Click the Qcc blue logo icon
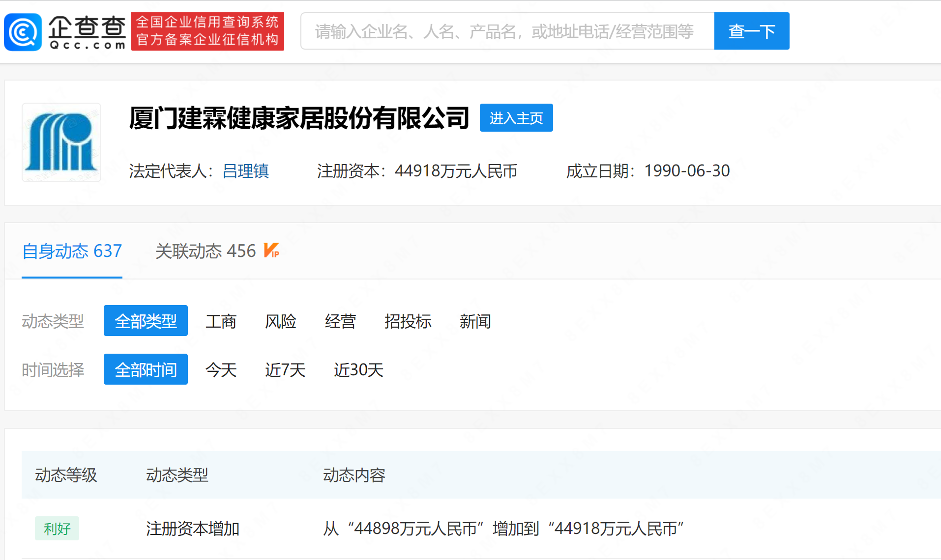The image size is (941, 560). (23, 32)
